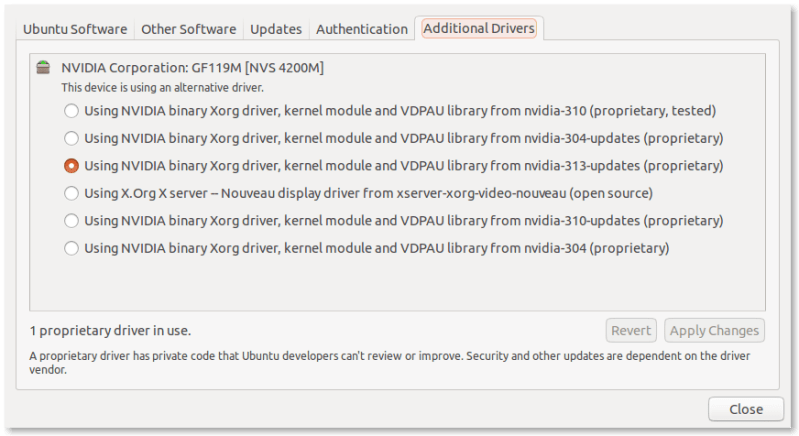This screenshot has height=436, width=799.
Task: Click 'This device is using an alternative driver.' text
Action: tap(163, 88)
